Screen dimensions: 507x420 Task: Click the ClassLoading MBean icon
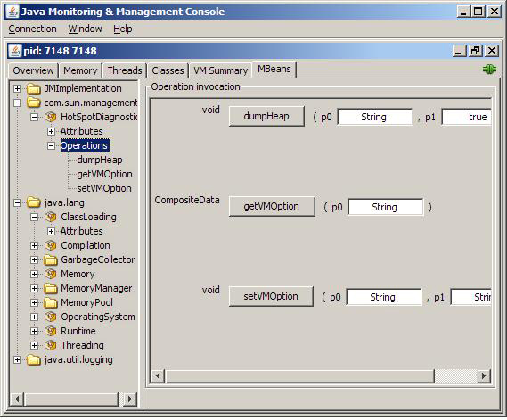click(51, 217)
